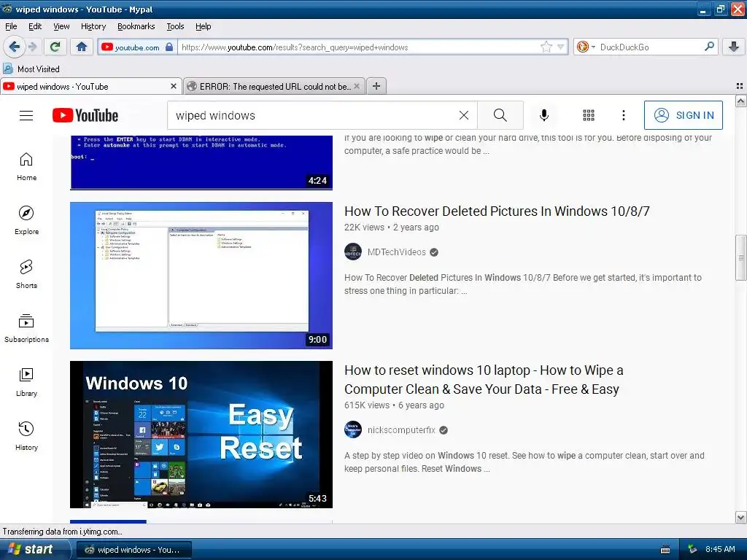Screen dimensions: 747x560
Task: Open the YouTube apps grid icon
Action: 589,115
